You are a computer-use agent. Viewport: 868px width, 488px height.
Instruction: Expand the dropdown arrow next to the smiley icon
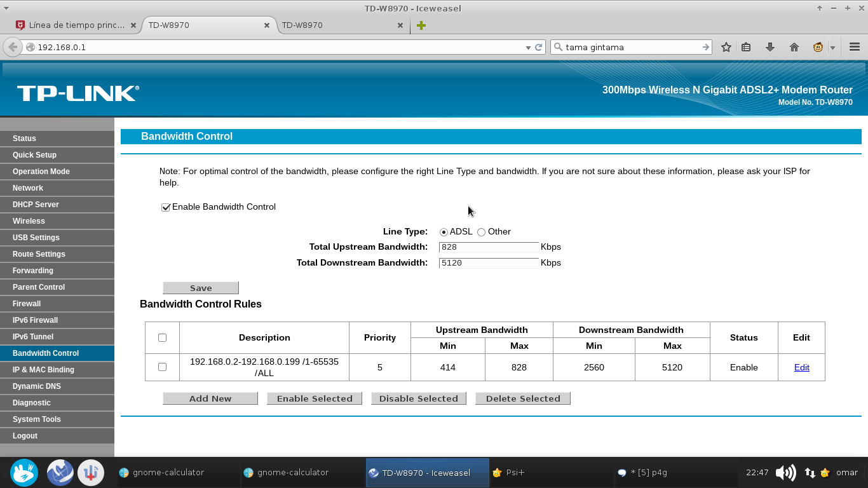tap(832, 48)
